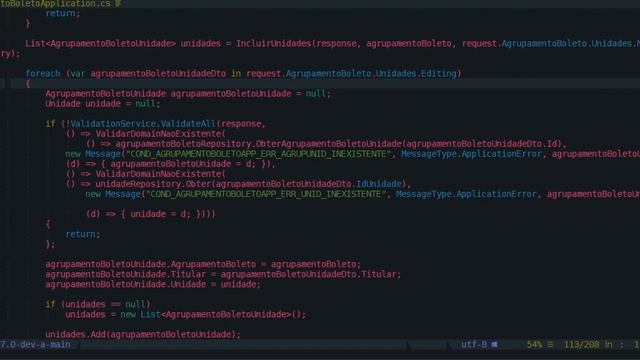Click the unidades.Add call line
This screenshot has width=640, height=360.
coord(143,335)
